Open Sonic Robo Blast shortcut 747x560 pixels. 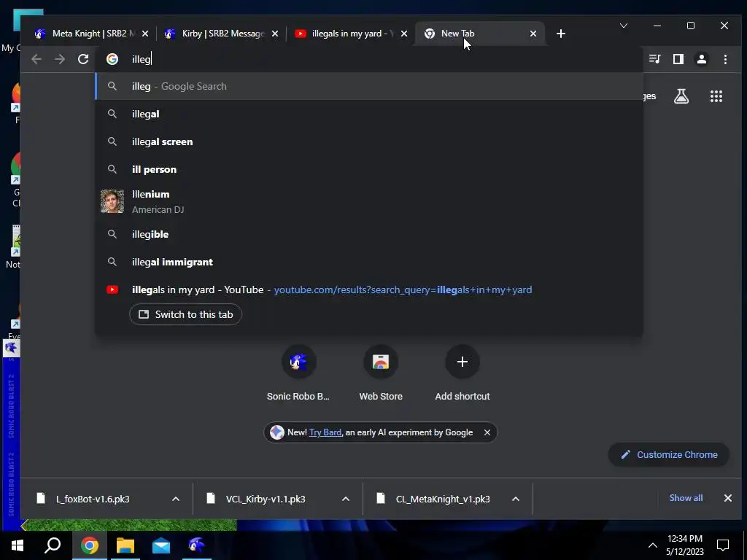(298, 374)
